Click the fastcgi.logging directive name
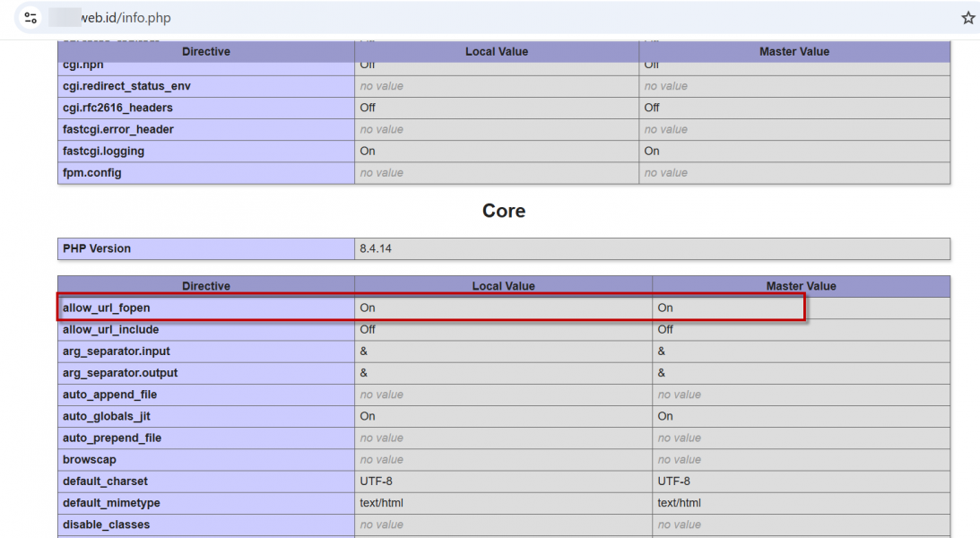This screenshot has width=980, height=538. point(103,151)
